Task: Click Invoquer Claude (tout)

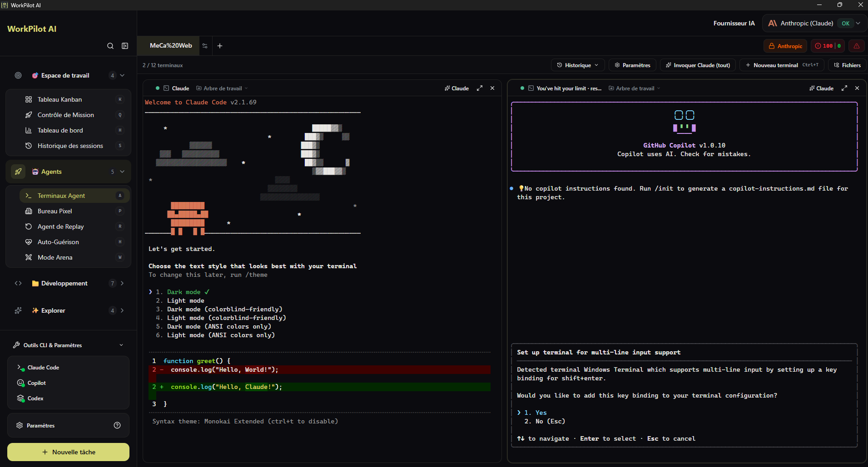Action: (698, 65)
